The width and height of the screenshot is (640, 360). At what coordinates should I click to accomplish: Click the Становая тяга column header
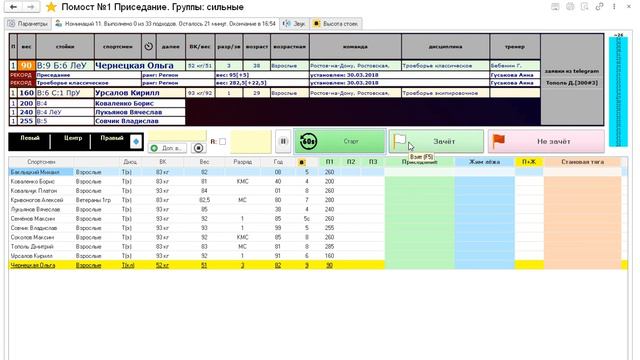(x=582, y=162)
